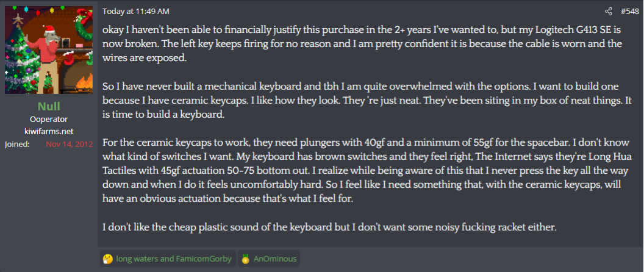
Task: Open the #548 post permalink
Action: (629, 12)
